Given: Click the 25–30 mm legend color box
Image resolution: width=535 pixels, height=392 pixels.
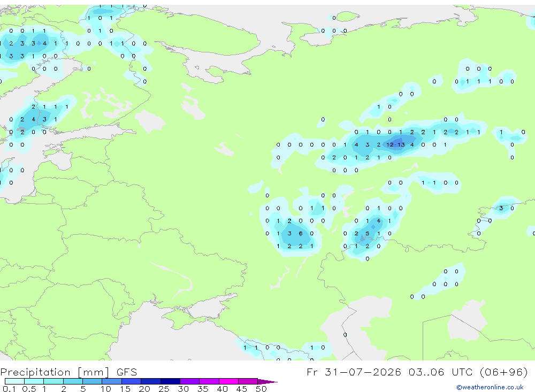Looking at the screenshot, I should tap(170, 381).
